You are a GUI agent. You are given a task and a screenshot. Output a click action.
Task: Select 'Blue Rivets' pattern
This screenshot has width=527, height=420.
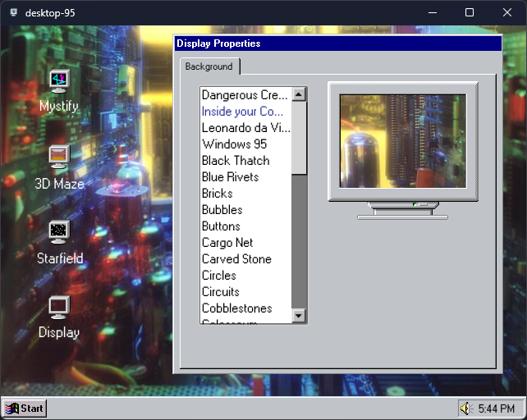coord(245,177)
